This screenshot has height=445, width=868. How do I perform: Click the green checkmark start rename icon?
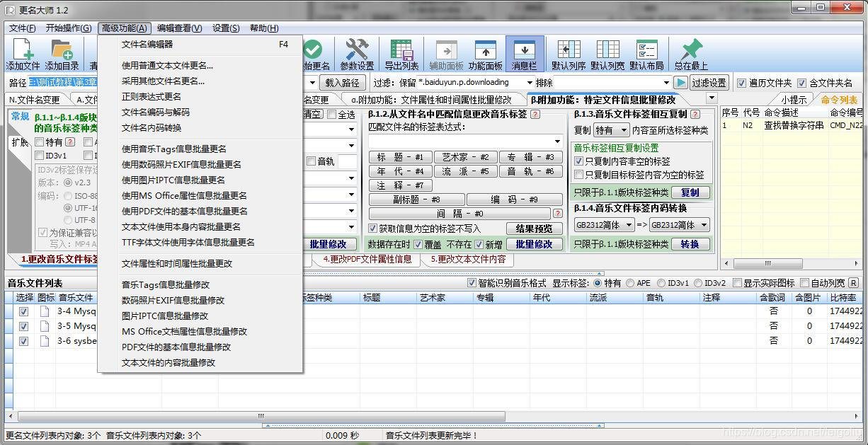312,50
